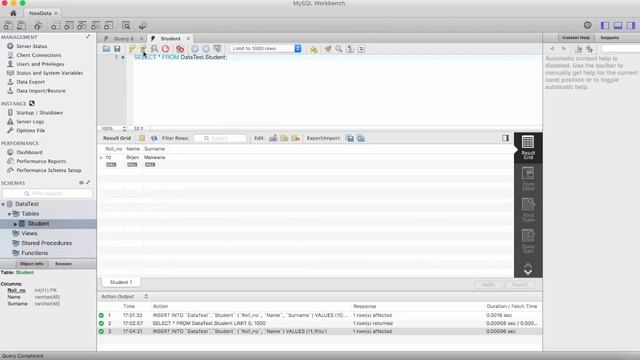Toggle invisible characters icon
Viewport: 640px width, 360px height.
pyautogui.click(x=350, y=49)
